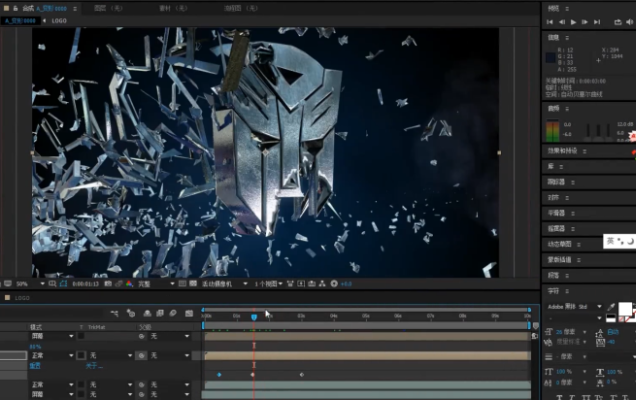The height and width of the screenshot is (400, 636).
Task: Open the viewer resolution quality dropdown
Action: click(x=153, y=283)
